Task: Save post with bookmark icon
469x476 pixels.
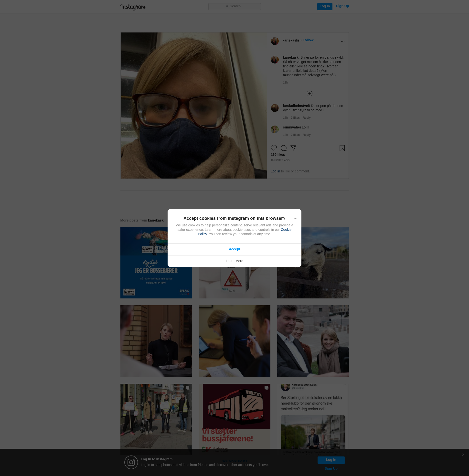Action: coord(342,148)
